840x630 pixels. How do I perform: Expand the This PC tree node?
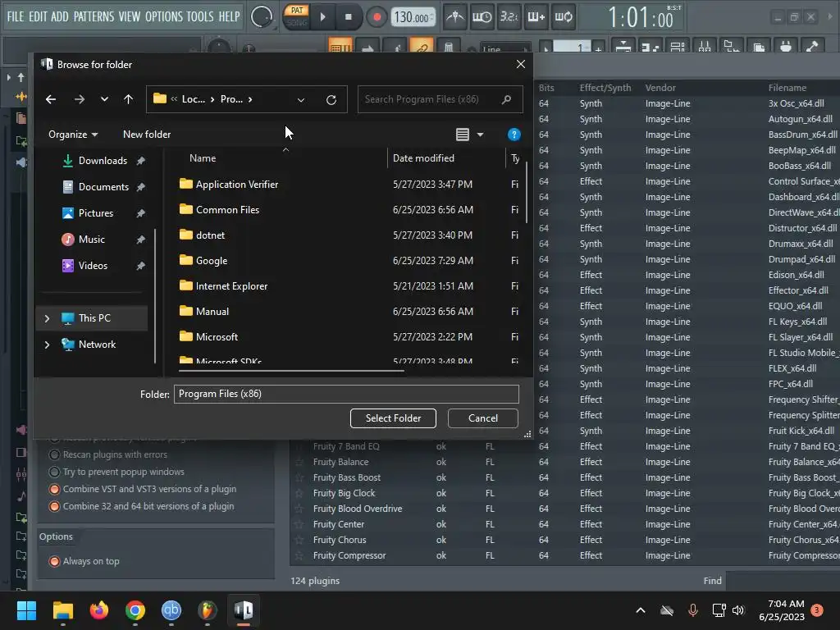pos(47,318)
